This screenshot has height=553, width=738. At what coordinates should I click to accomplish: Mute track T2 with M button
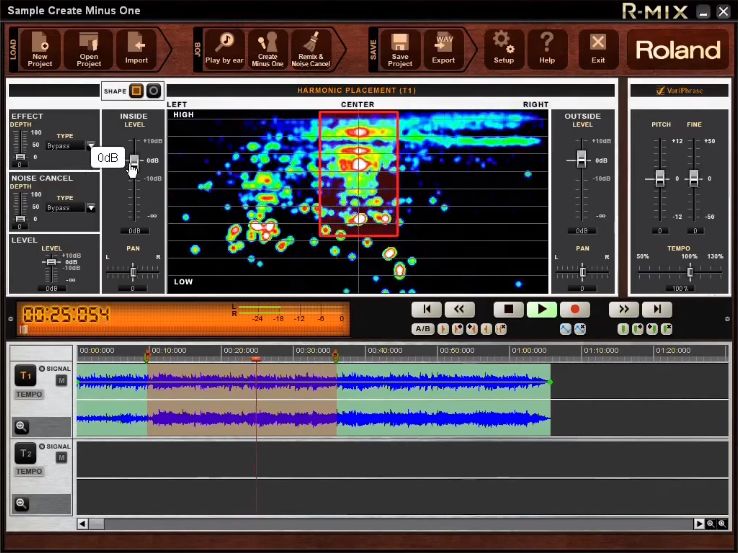(x=61, y=457)
